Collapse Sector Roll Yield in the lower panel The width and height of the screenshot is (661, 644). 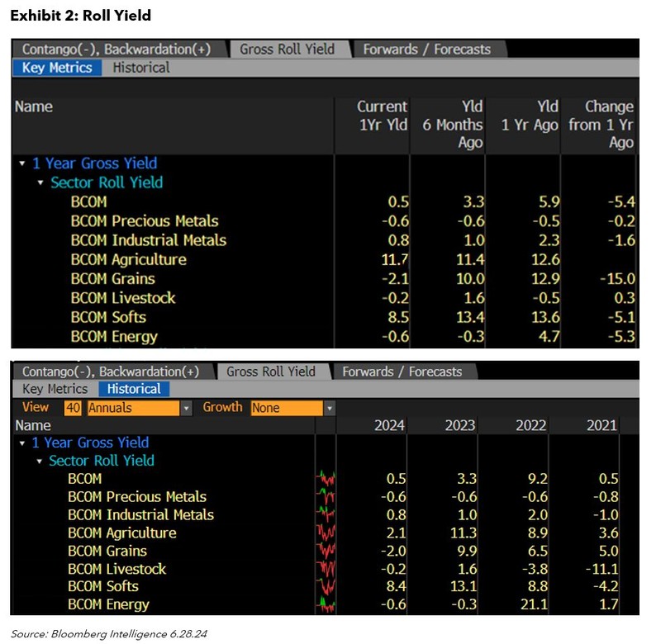[x=39, y=462]
